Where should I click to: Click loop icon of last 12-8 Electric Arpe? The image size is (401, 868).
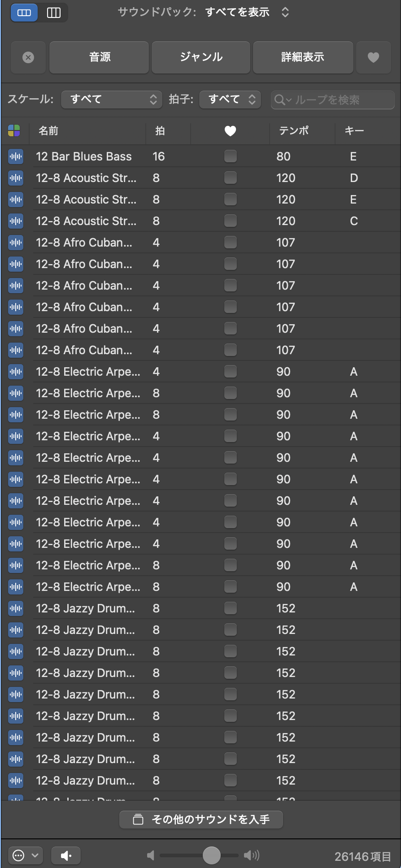[x=16, y=587]
